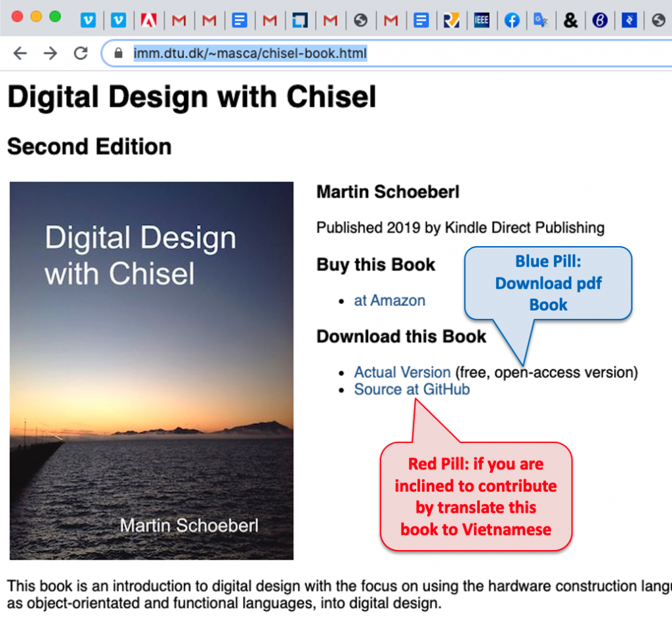The width and height of the screenshot is (672, 617).
Task: Switch to the beta symbol tab
Action: (600, 20)
